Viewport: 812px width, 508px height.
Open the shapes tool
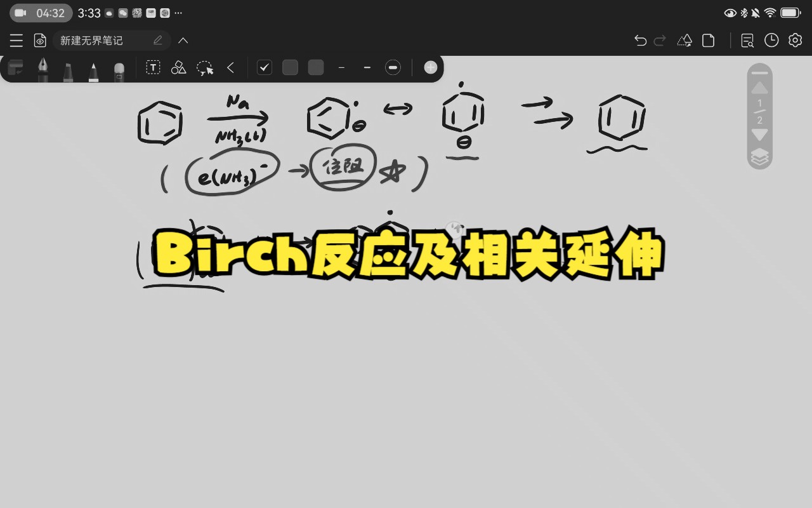tap(179, 67)
